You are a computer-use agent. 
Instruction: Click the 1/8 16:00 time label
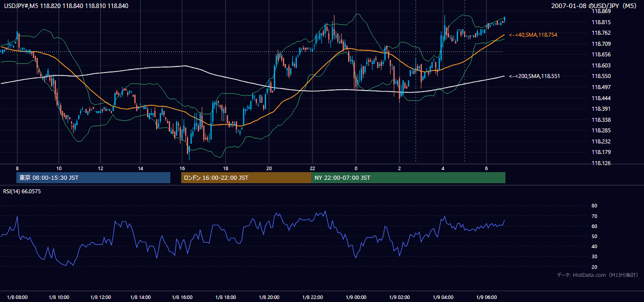click(183, 297)
